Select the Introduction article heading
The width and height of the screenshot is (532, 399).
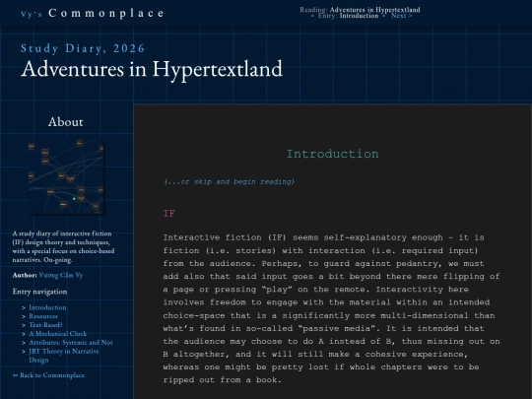pos(333,154)
